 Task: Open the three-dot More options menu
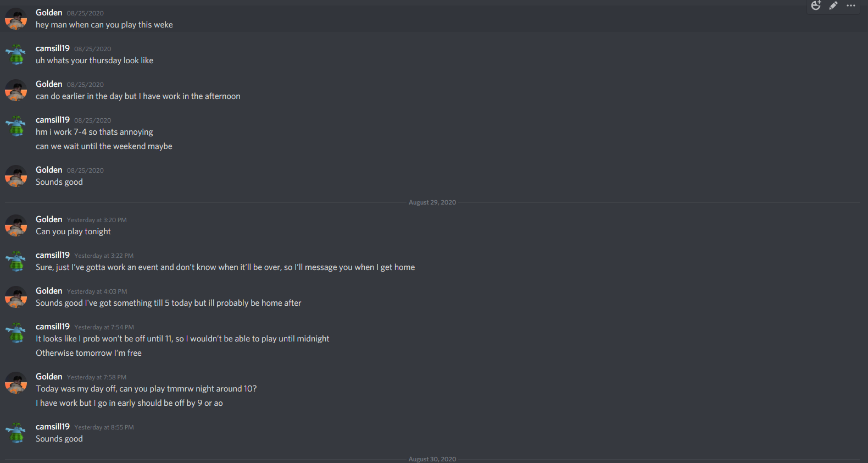coord(851,5)
